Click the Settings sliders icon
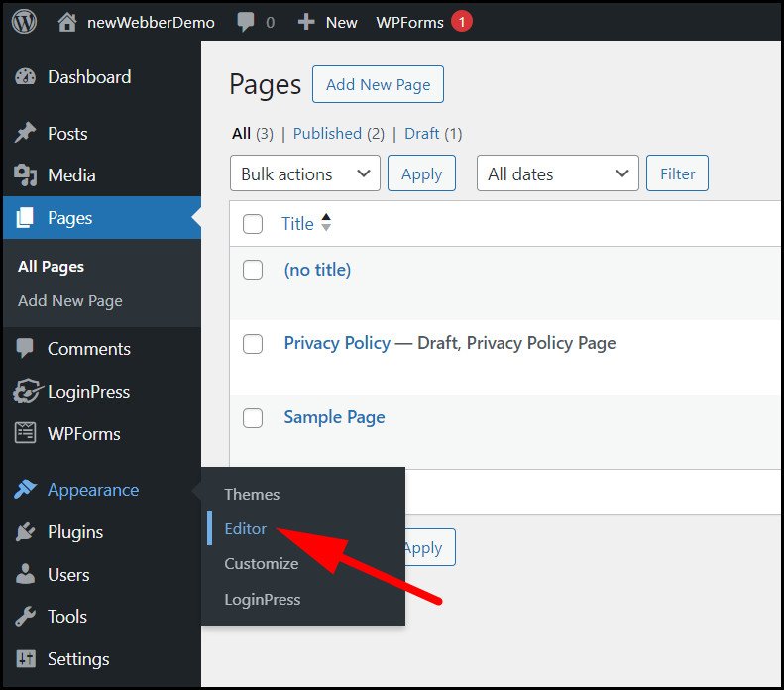The width and height of the screenshot is (784, 690). pos(25,659)
